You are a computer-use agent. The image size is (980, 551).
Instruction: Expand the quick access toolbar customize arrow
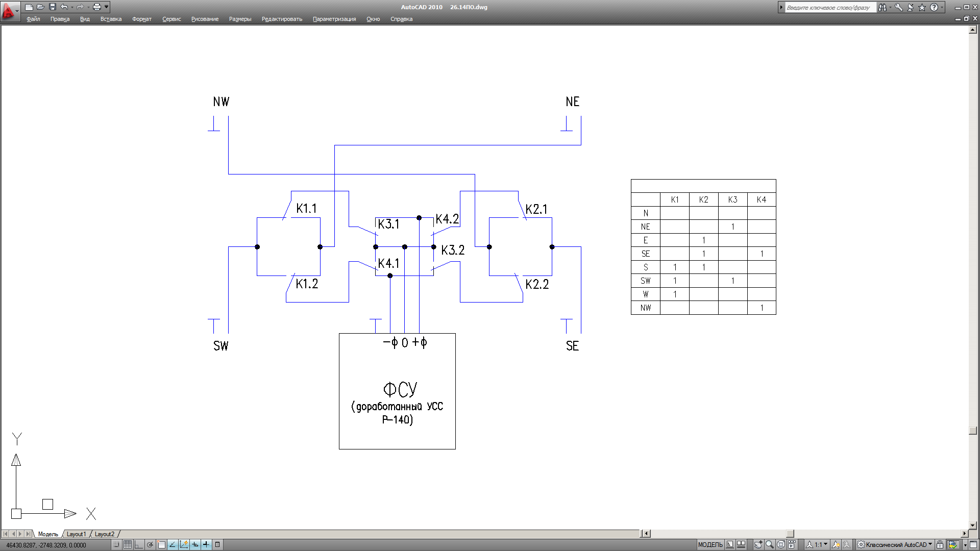(x=107, y=7)
